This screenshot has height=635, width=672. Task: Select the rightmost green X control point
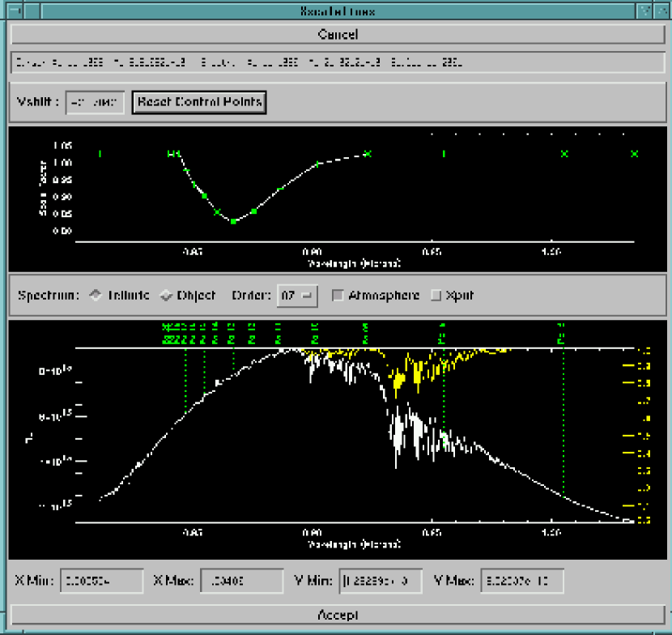click(635, 154)
